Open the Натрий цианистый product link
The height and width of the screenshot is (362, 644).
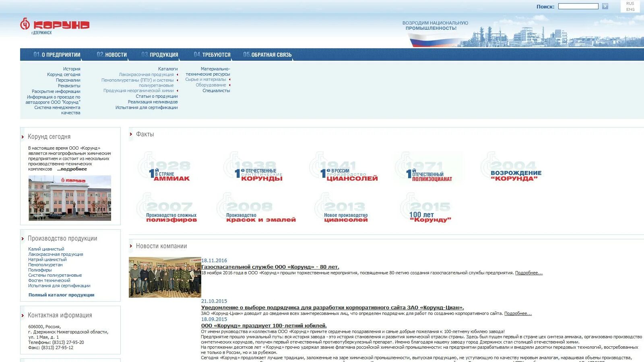(x=47, y=260)
